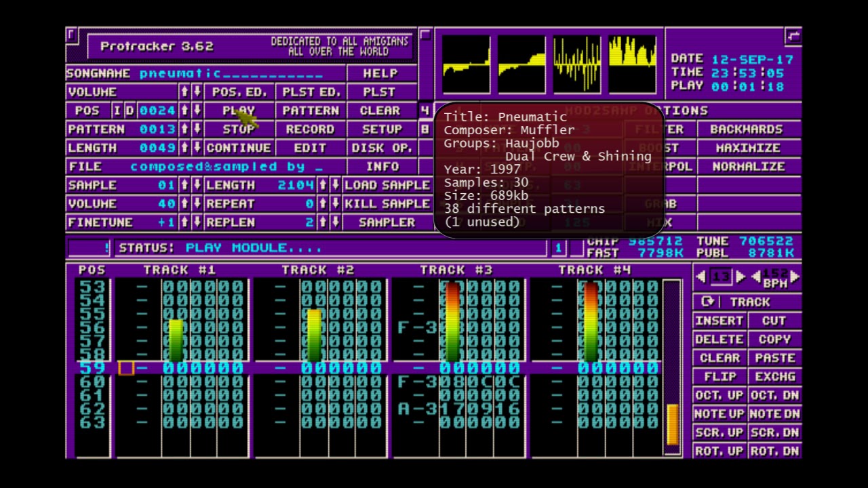This screenshot has height=488, width=868.
Task: Click the window depth gadget top right
Action: pos(793,35)
